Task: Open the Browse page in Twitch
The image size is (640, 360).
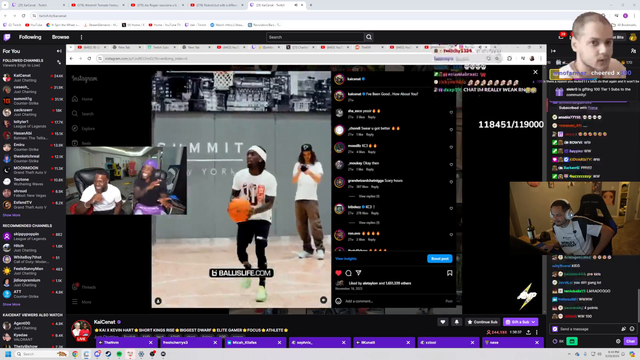Action: 60,37
